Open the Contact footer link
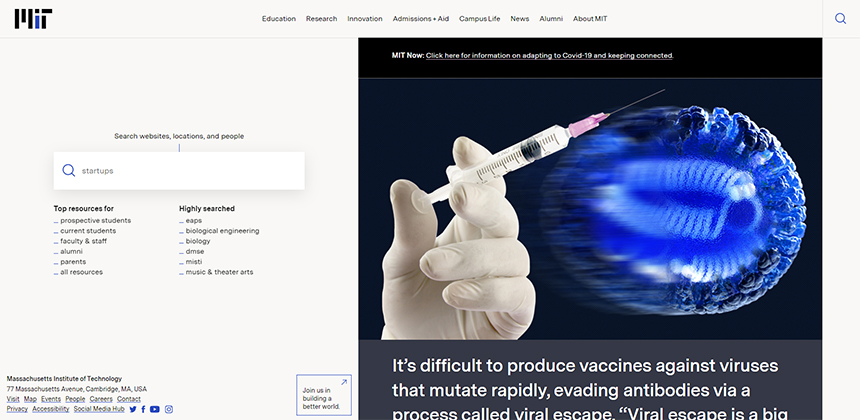860x420 pixels. (129, 399)
